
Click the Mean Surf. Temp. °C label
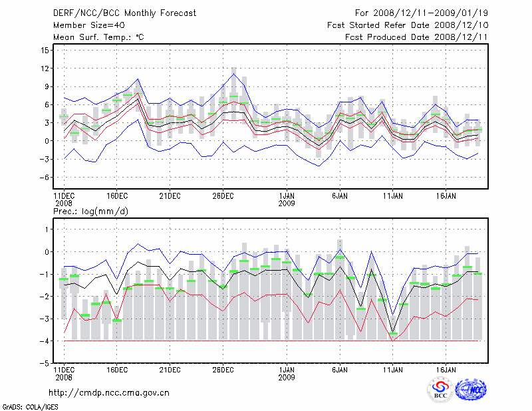(98, 37)
